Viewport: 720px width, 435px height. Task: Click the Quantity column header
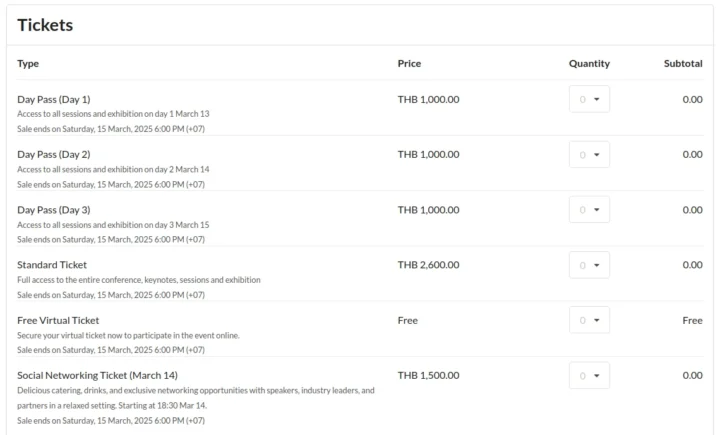(x=589, y=64)
